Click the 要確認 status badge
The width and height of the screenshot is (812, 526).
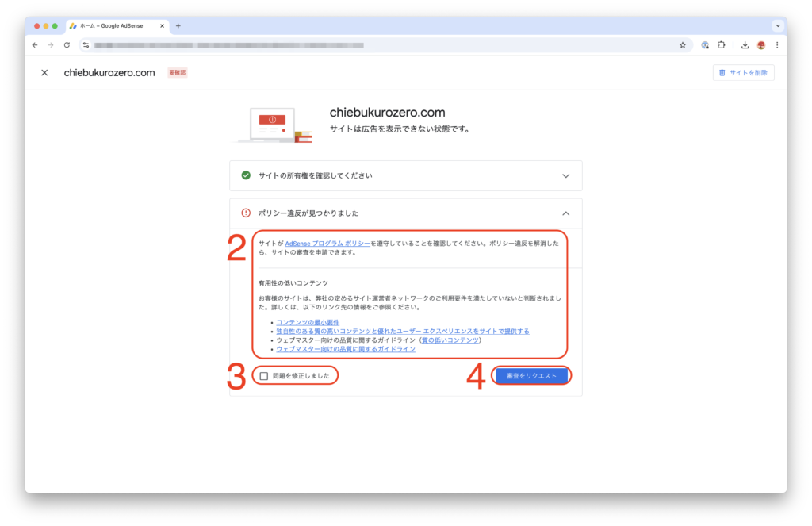click(177, 72)
